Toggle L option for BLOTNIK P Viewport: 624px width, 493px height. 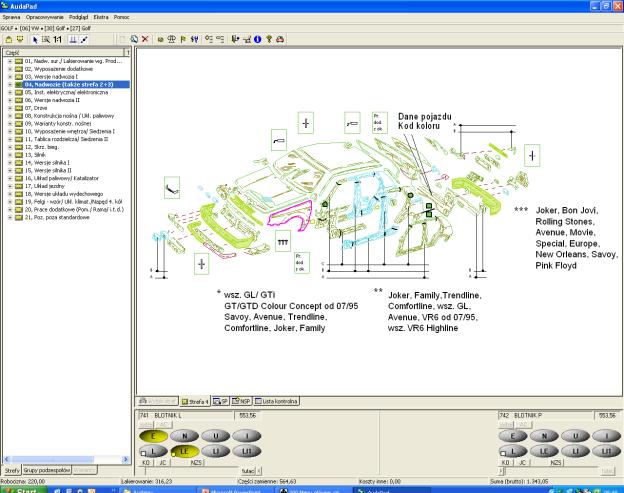coord(513,451)
